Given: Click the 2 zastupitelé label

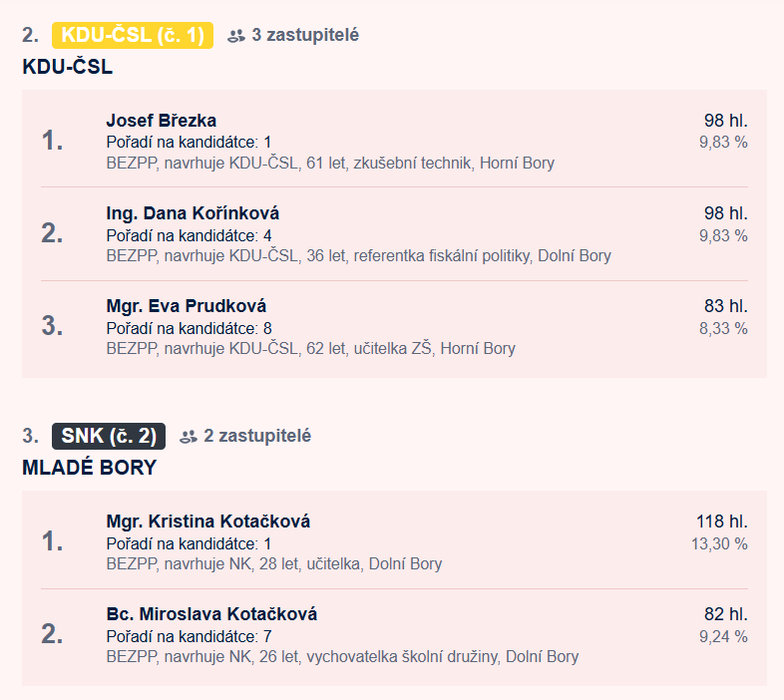Looking at the screenshot, I should point(257,436).
